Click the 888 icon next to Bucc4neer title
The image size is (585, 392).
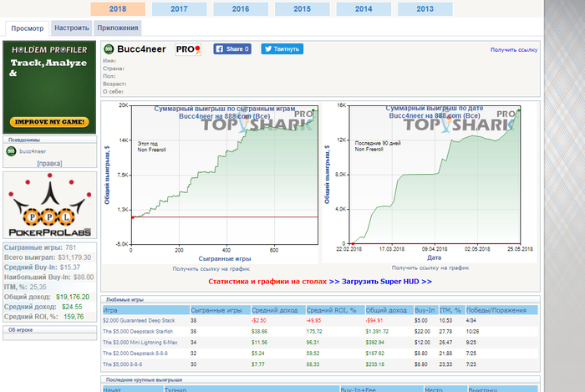pyautogui.click(x=109, y=48)
